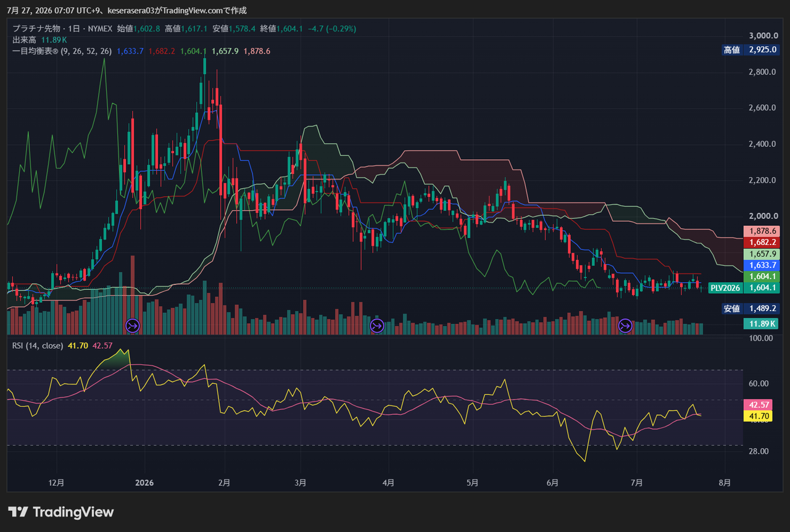Click the −4.7 (−0.29%) change value
Viewport: 790px width, 532px height.
click(x=331, y=28)
